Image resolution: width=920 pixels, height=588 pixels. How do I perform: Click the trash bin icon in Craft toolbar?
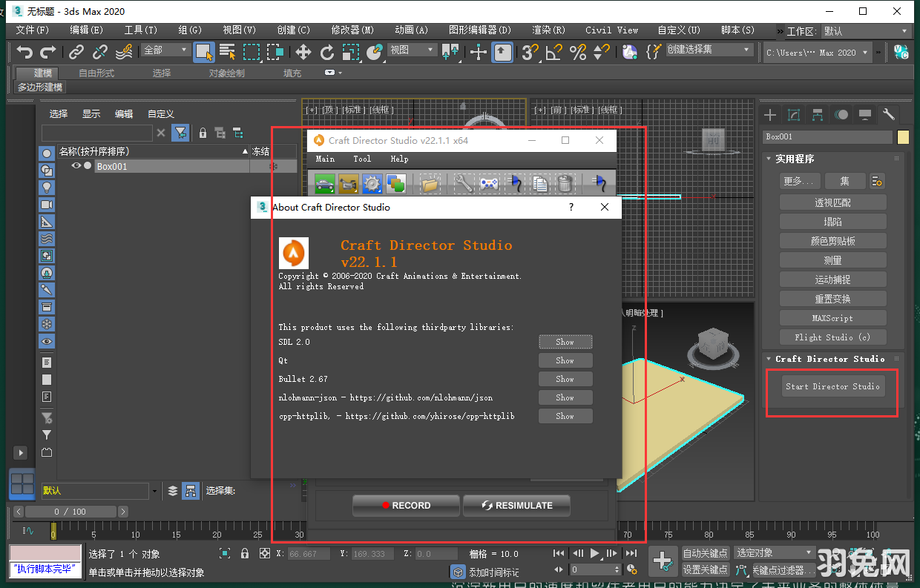coord(563,184)
